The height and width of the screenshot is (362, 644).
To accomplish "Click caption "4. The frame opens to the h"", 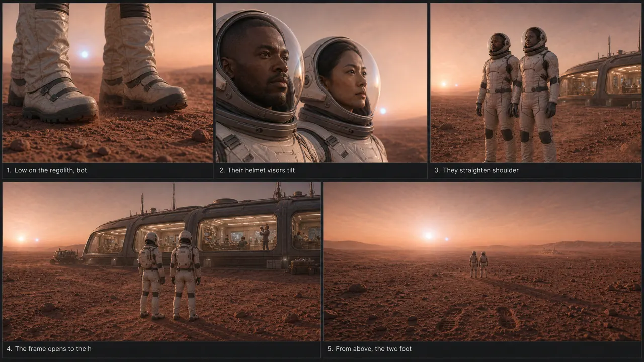I will [x=49, y=349].
